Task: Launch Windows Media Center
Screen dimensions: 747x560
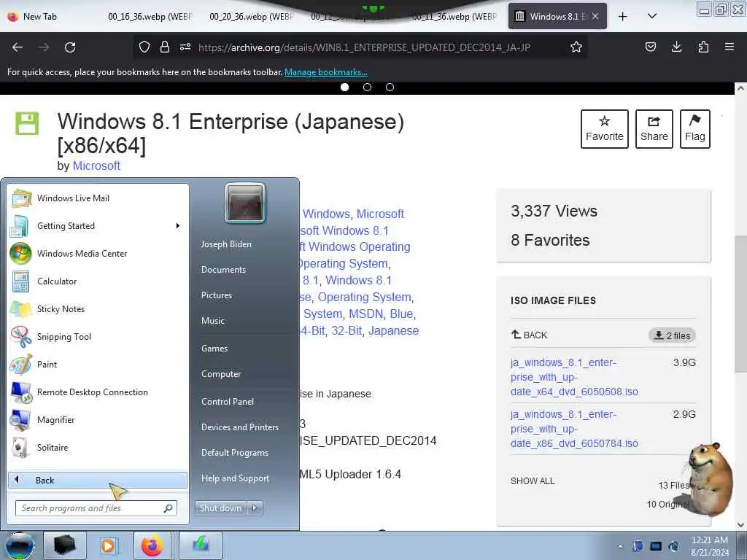Action: [98, 253]
